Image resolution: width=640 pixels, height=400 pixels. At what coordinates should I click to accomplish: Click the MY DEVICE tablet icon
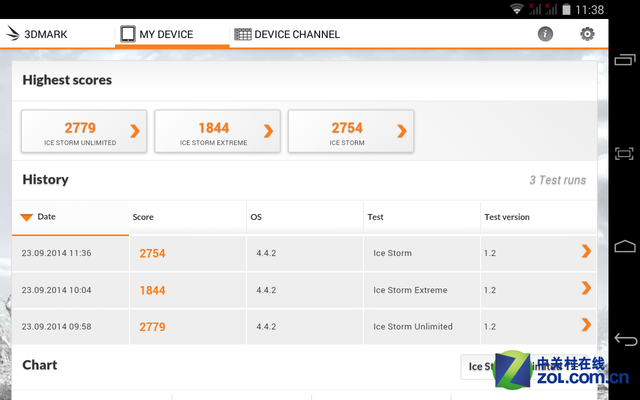[x=127, y=34]
